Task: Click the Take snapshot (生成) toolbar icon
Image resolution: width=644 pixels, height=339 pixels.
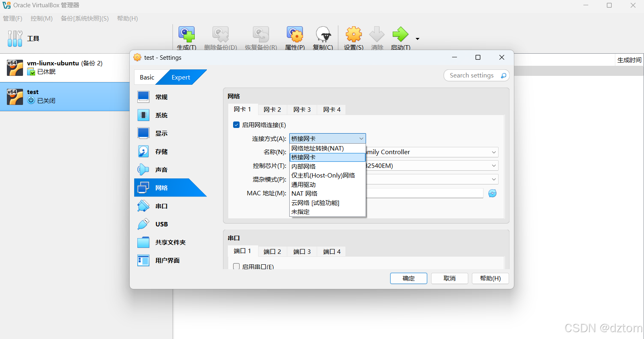Action: pyautogui.click(x=187, y=34)
